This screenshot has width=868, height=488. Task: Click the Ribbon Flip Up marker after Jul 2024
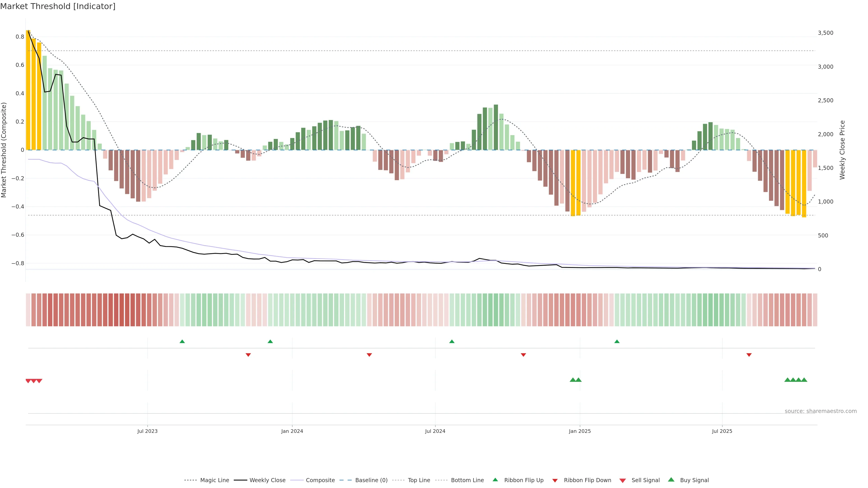[x=452, y=342]
